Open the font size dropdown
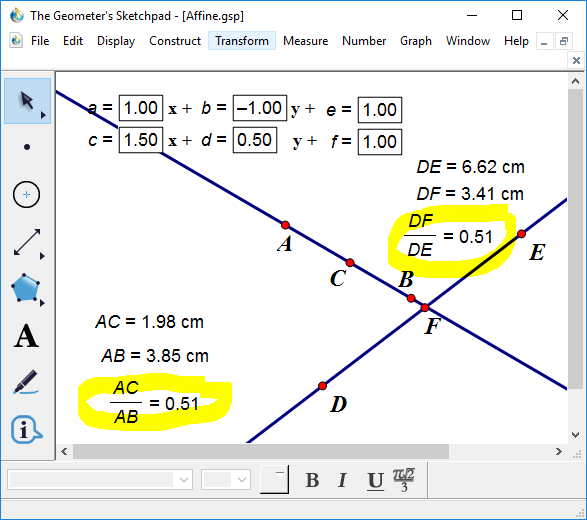The image size is (587, 520). click(x=226, y=480)
